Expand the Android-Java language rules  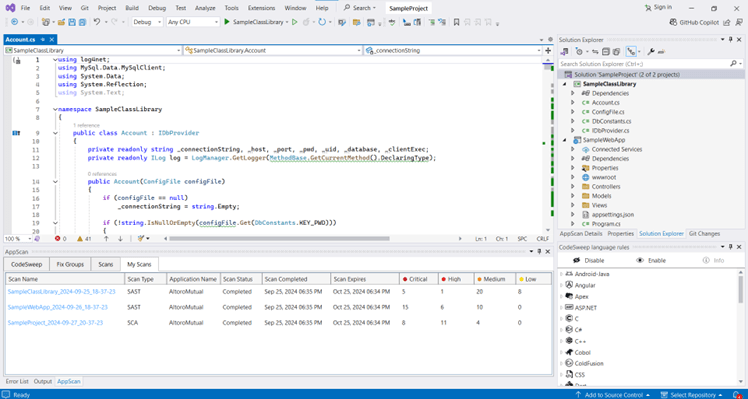(x=561, y=274)
